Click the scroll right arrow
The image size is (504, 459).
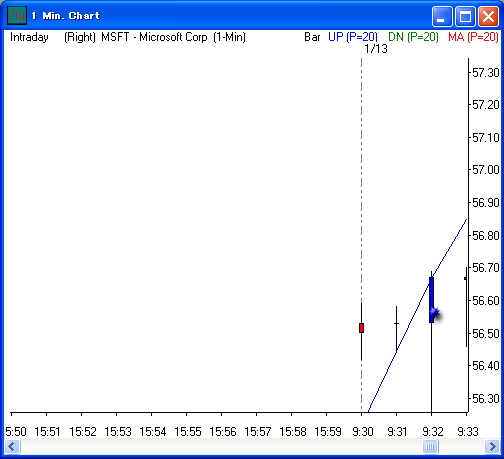(x=491, y=446)
